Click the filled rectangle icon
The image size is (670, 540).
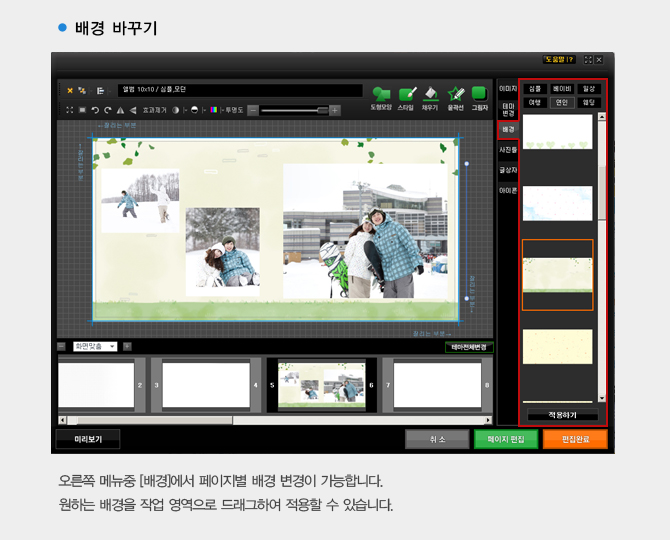point(82,110)
